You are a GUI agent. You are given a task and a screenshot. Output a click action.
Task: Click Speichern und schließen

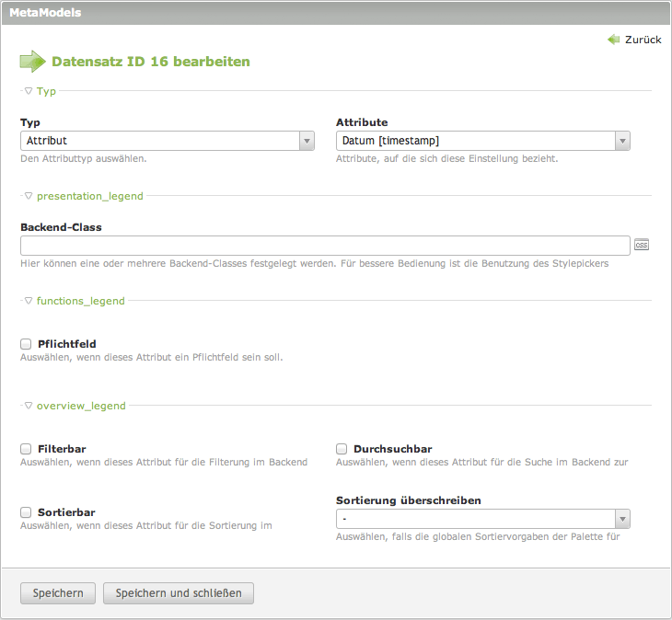179,593
